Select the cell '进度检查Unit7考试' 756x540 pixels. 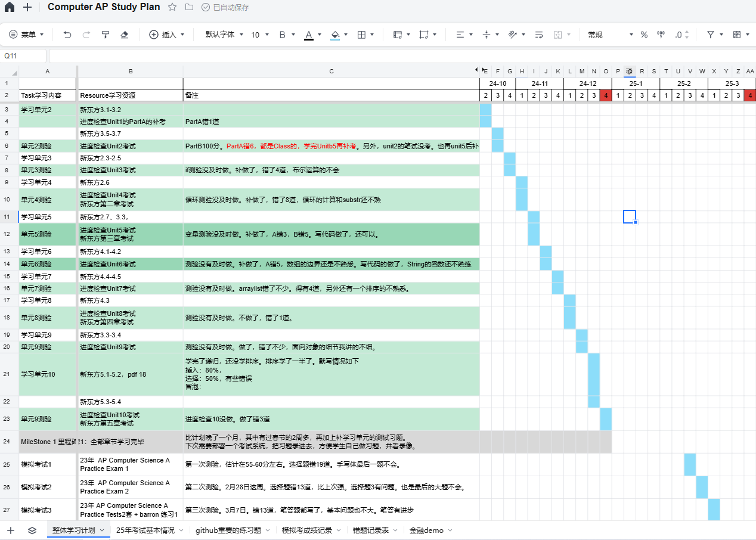click(x=131, y=288)
